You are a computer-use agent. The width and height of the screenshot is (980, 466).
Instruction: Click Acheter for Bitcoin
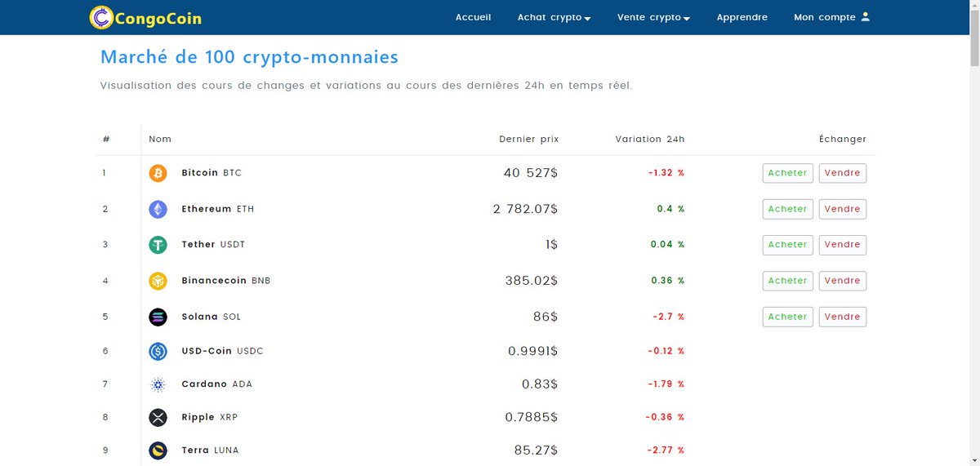788,173
